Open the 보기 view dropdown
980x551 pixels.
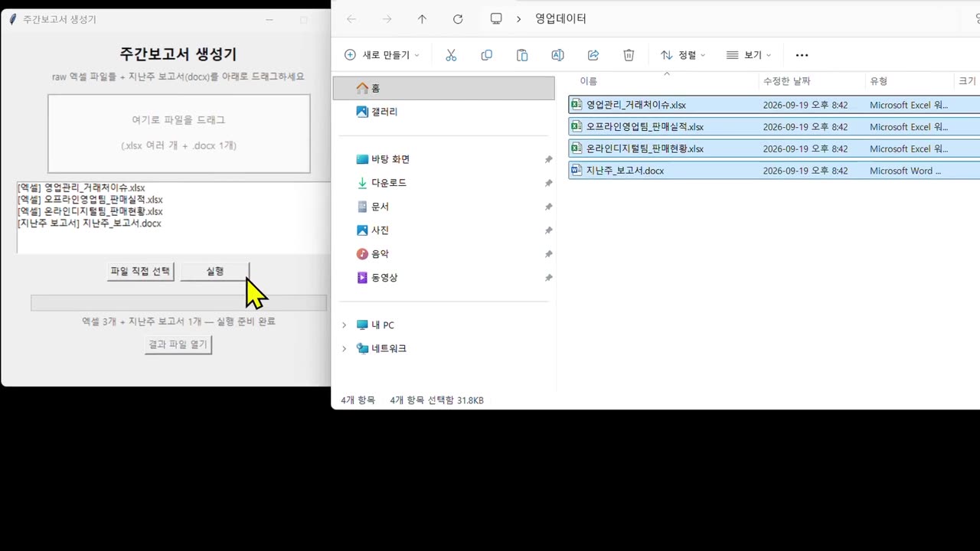[x=748, y=55]
